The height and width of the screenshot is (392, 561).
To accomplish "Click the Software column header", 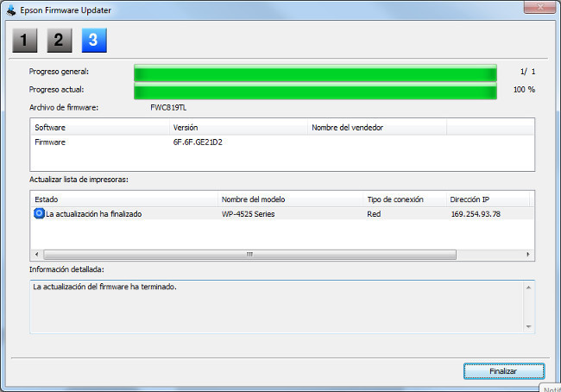I will coord(100,128).
